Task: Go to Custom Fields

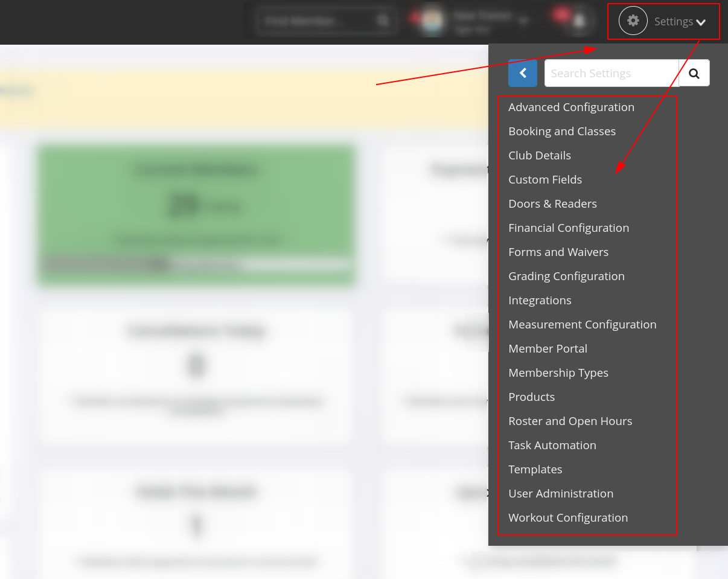Action: 545,179
